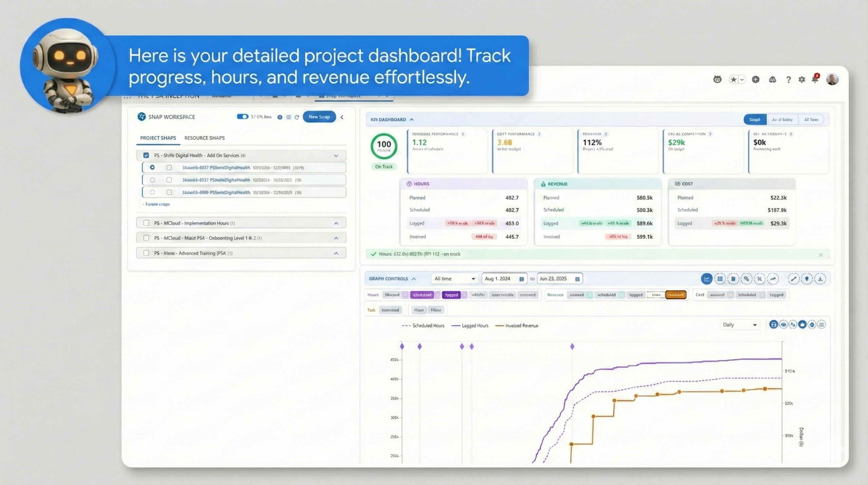Image resolution: width=868 pixels, height=485 pixels.
Task: Click the download icon in graph controls
Action: pos(820,279)
